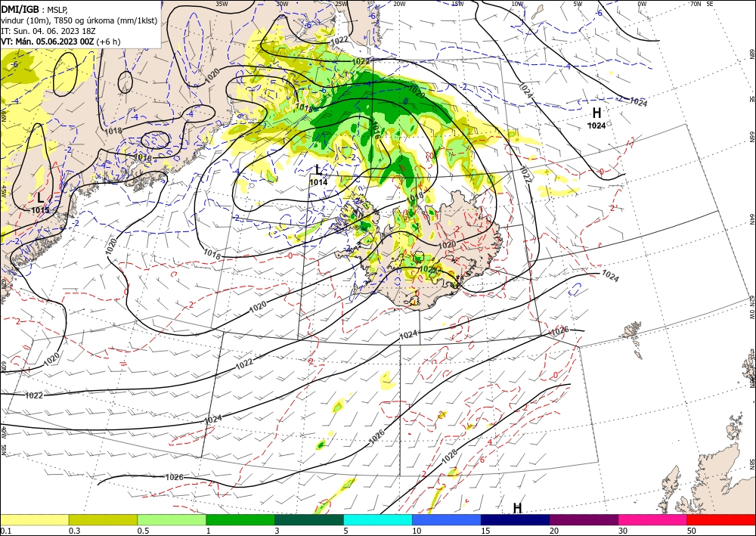Click the '10W' longitude label
This screenshot has height=536, width=756.
click(x=517, y=4)
